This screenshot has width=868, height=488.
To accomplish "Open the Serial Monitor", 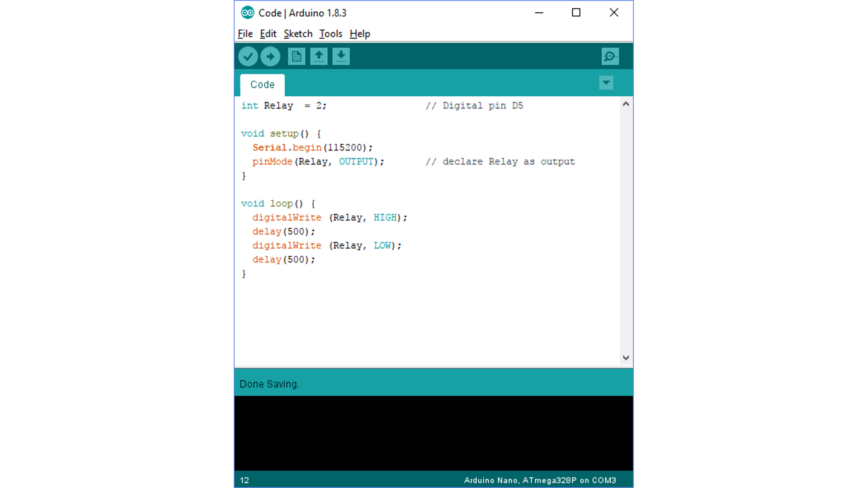I will pos(610,56).
